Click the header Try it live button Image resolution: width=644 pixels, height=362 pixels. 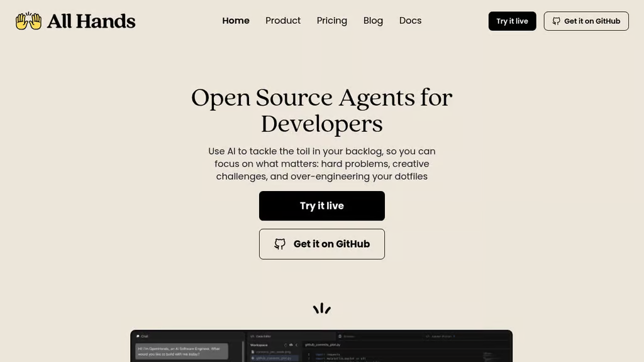pyautogui.click(x=512, y=21)
